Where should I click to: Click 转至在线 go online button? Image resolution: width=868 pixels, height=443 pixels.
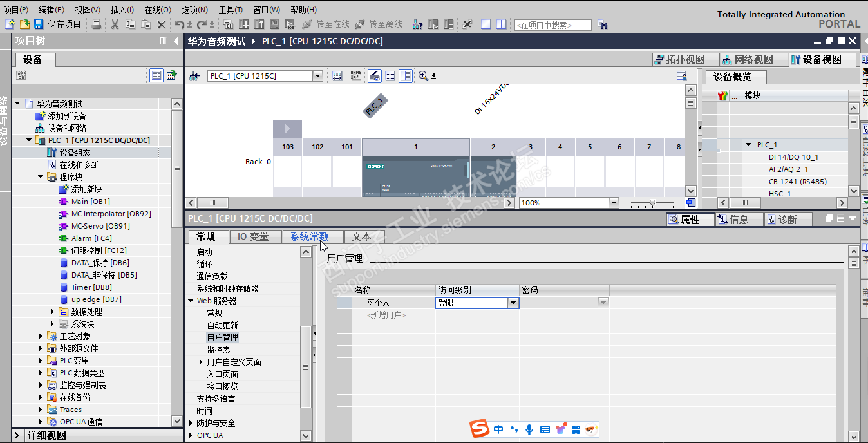tap(326, 24)
